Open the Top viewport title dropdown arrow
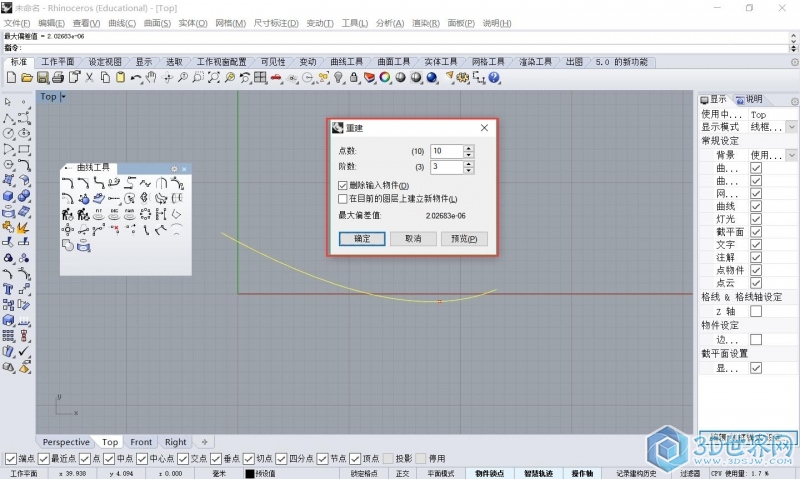This screenshot has height=479, width=800. [x=63, y=96]
